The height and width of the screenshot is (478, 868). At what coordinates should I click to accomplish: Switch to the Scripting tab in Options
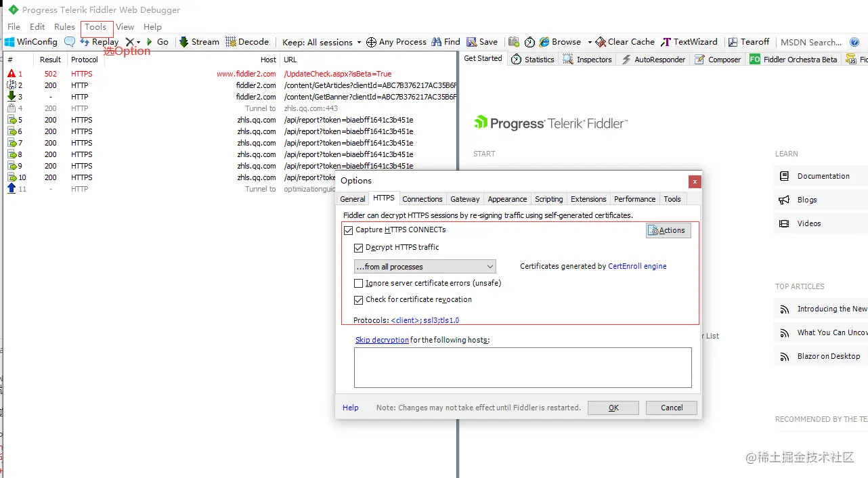(549, 199)
